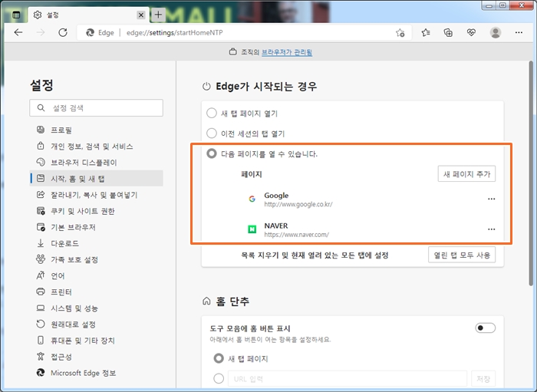537x392 pixels.
Task: Open 브라우저 디스플레이 settings
Action: pyautogui.click(x=96, y=163)
